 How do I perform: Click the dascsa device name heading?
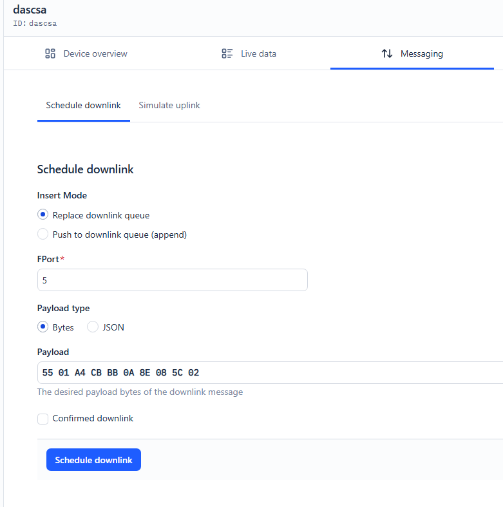point(30,10)
